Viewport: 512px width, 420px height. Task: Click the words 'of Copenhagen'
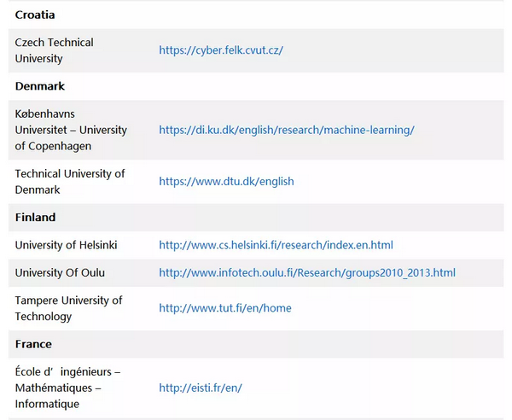click(53, 146)
